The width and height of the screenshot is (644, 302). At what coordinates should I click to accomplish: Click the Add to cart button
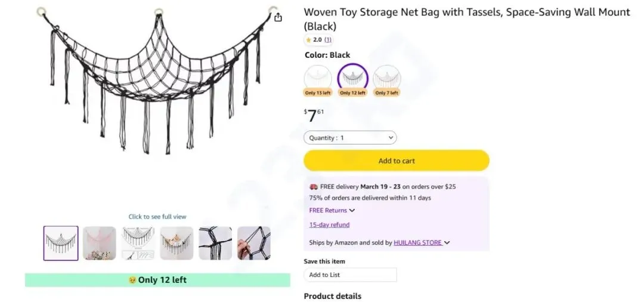pyautogui.click(x=397, y=161)
